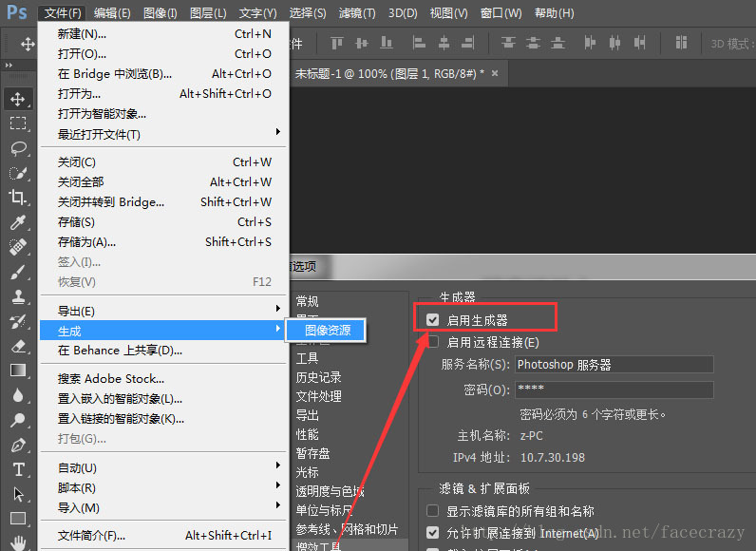Select the Rectangle shape tool
Viewport: 756px width, 551px height.
click(x=18, y=519)
